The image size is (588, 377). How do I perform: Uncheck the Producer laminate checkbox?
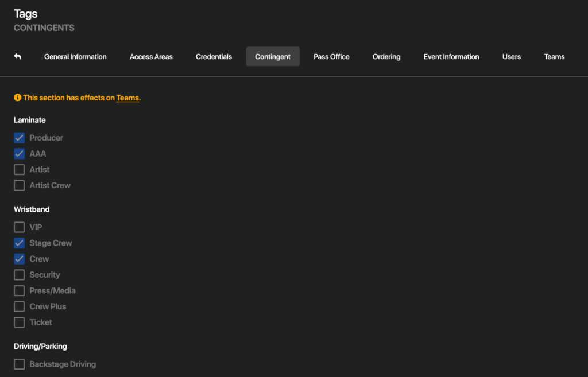[x=20, y=138]
